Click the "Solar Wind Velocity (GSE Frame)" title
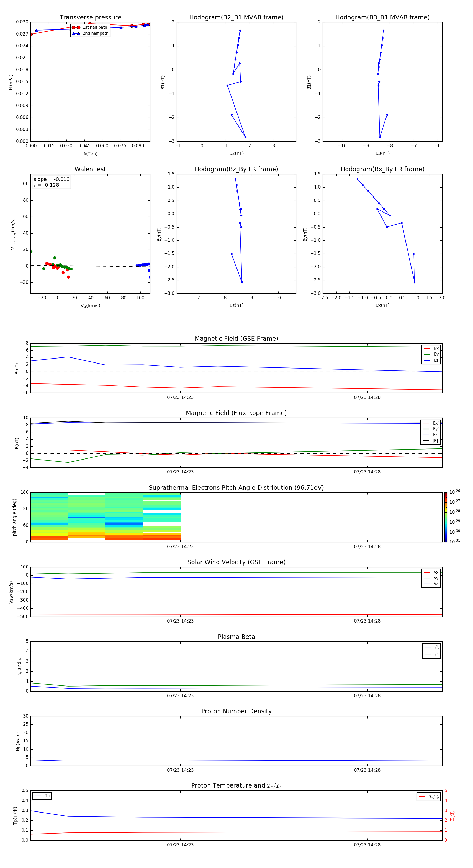The width and height of the screenshot is (473, 868). (236, 562)
